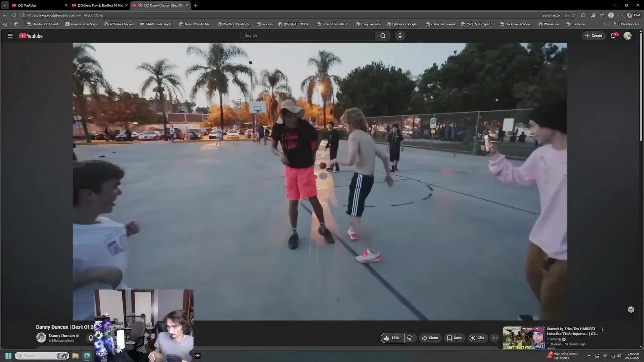Share the video with Share button
Viewport: 644px width, 362px height.
pyautogui.click(x=430, y=338)
